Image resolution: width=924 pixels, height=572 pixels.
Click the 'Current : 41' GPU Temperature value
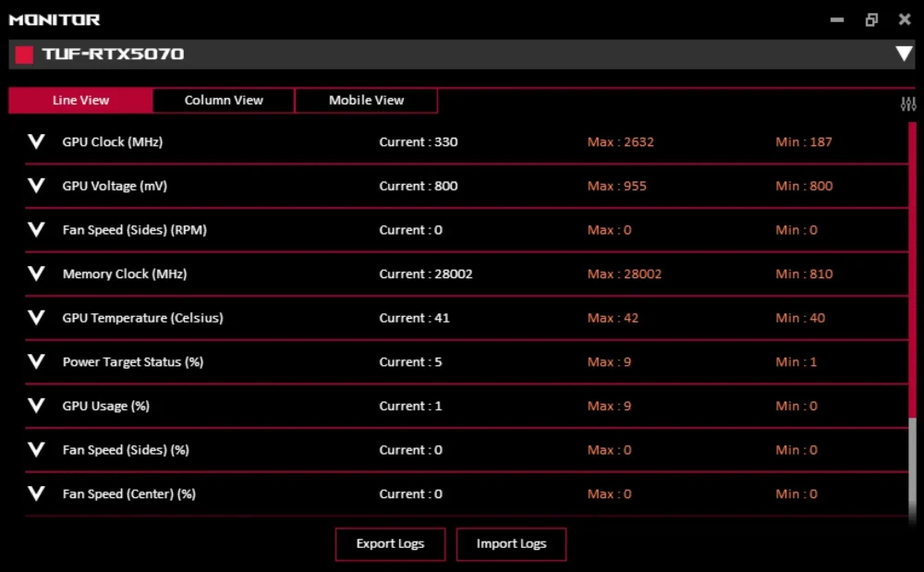[x=414, y=318]
